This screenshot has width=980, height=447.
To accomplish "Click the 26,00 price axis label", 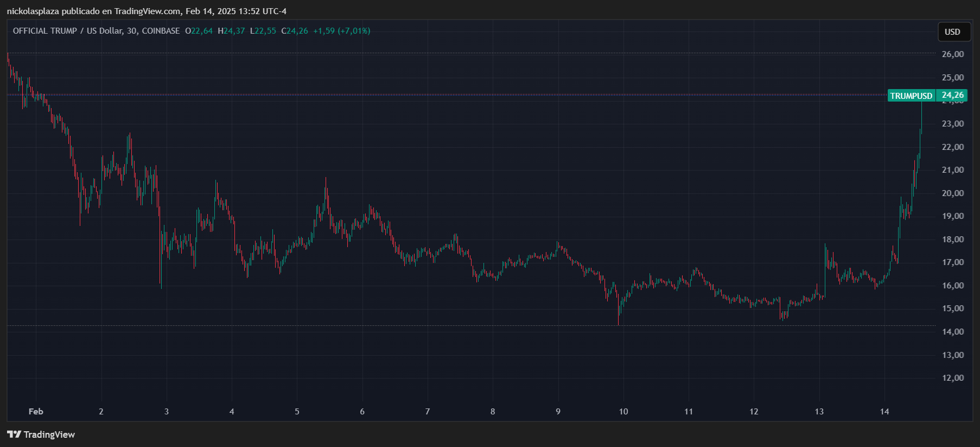I will coord(953,54).
